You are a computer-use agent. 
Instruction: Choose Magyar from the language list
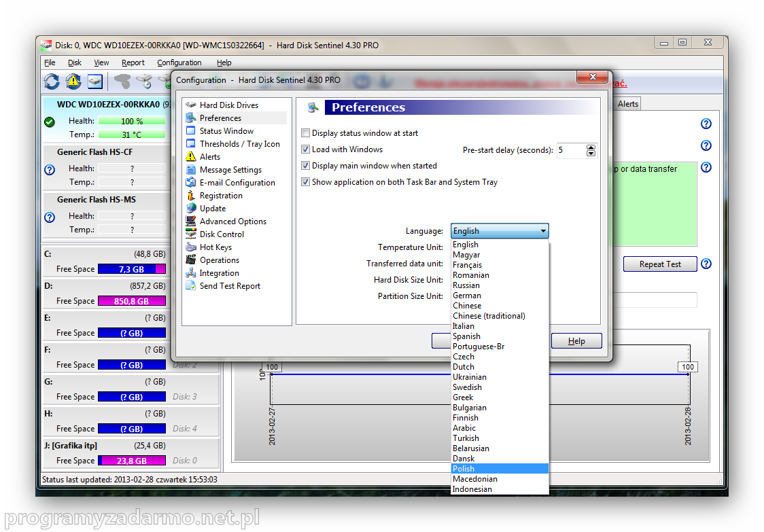[500, 255]
